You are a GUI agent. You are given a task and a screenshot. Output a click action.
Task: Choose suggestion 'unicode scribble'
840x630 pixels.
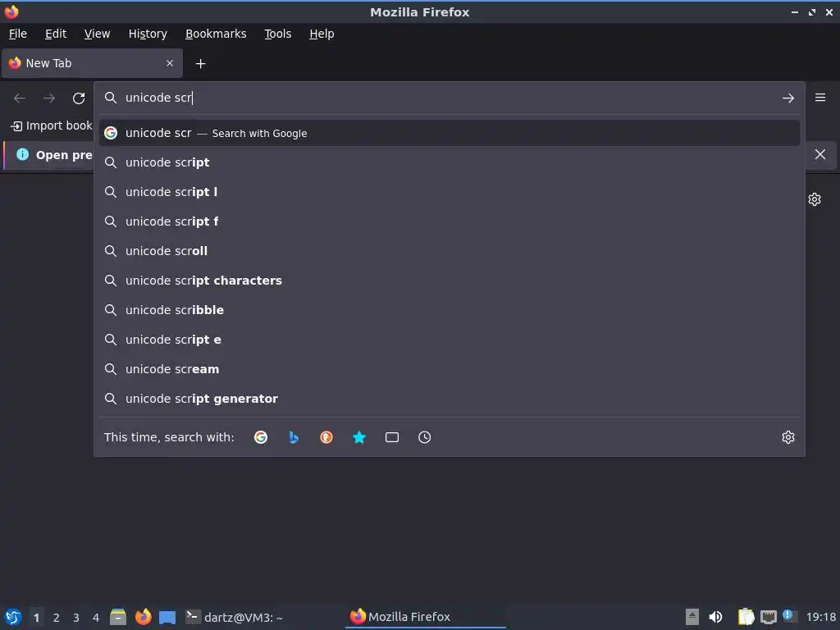[449, 309]
